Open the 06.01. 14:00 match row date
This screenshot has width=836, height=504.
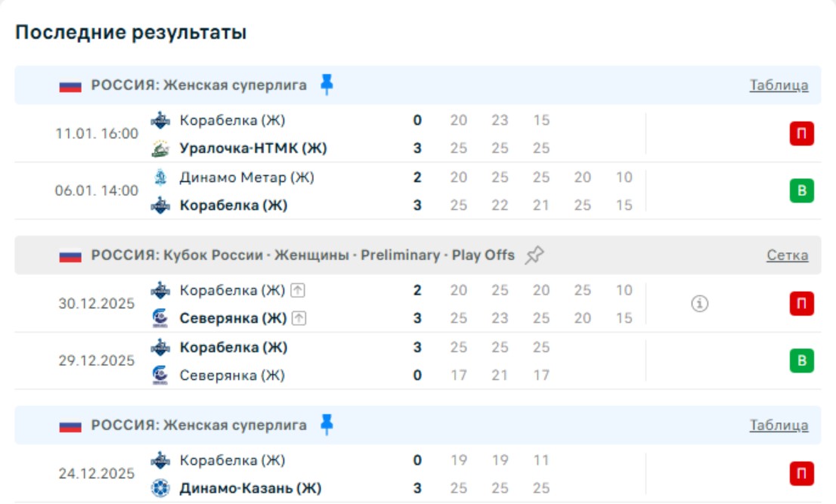tap(97, 191)
